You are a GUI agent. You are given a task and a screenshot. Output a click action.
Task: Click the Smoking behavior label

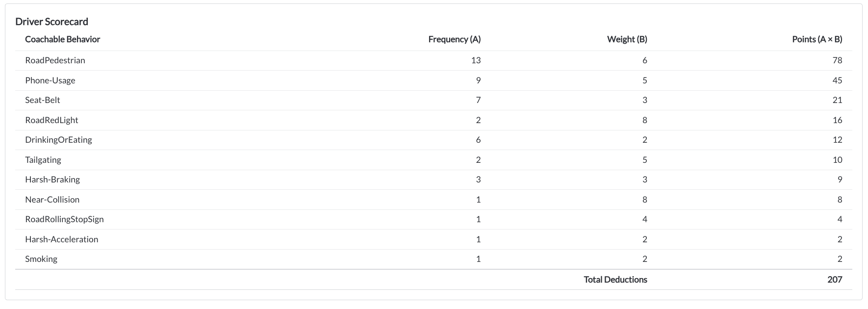click(41, 259)
